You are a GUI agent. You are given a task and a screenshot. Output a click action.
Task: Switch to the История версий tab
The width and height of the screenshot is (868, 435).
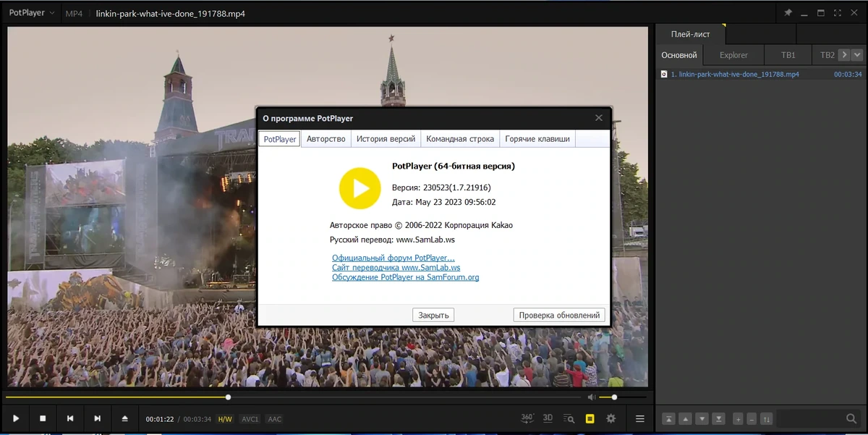386,139
